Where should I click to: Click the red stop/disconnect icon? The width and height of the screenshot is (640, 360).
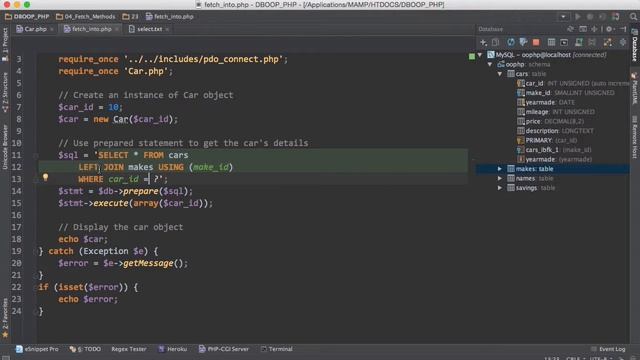pyautogui.click(x=536, y=42)
